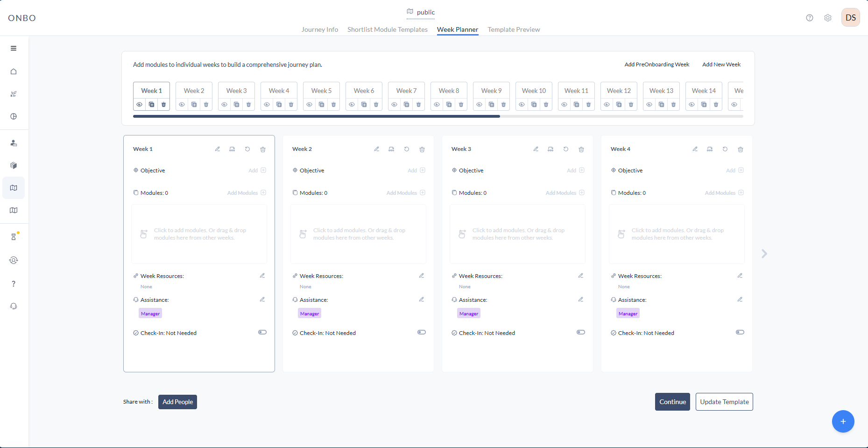Click the help circle icon in header
The image size is (868, 448).
coord(810,18)
